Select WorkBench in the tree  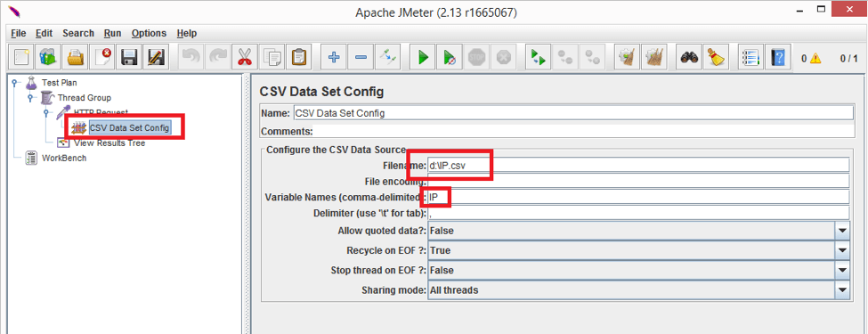pos(64,158)
